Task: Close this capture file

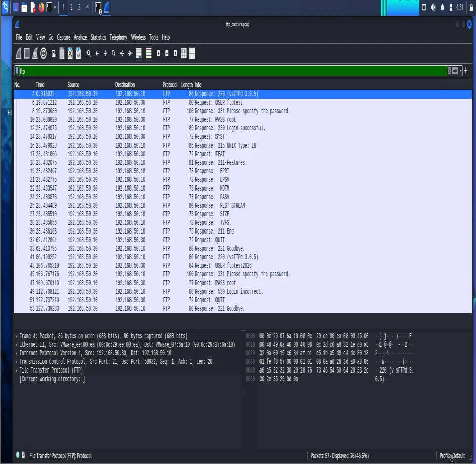Action: [x=70, y=54]
